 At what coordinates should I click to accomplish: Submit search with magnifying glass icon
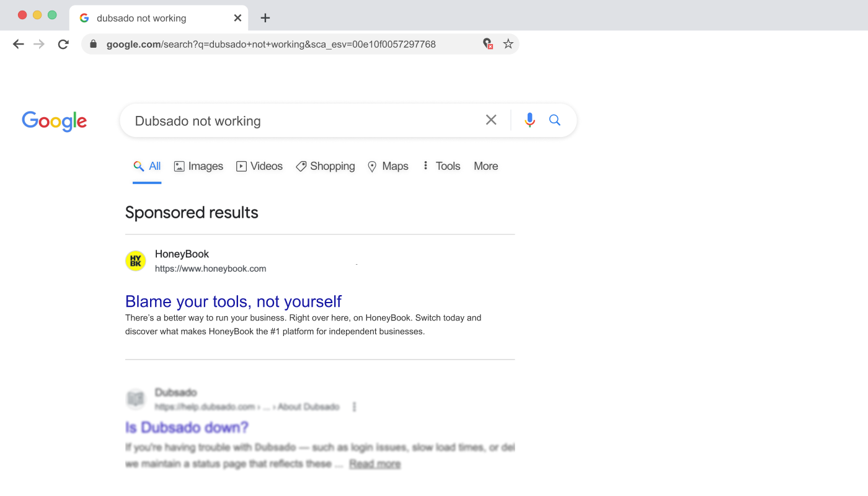(555, 120)
